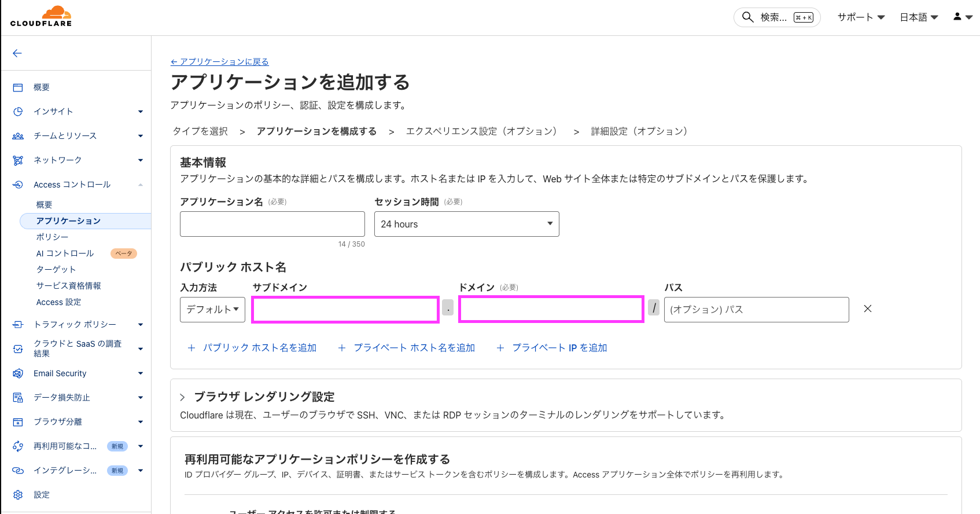This screenshot has width=980, height=514.
Task: Expand the Email Security menu
Action: [141, 373]
